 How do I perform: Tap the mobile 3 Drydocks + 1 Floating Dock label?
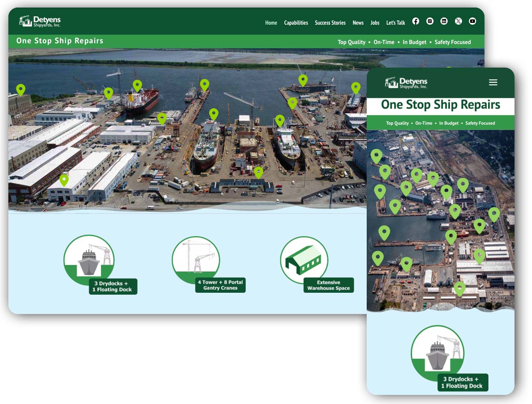click(462, 382)
